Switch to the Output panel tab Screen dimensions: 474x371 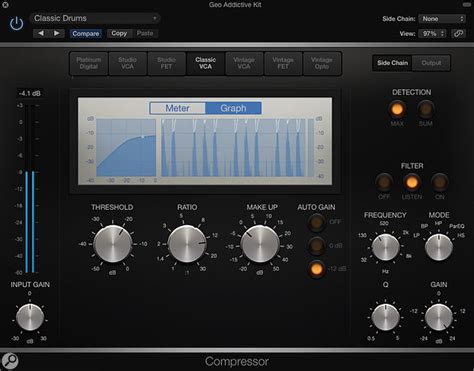[x=431, y=63]
